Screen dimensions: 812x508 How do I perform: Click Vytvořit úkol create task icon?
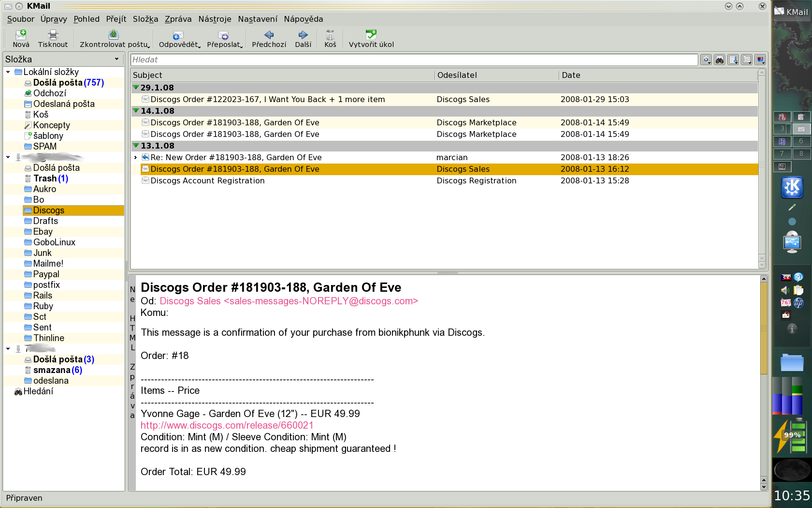tap(371, 35)
